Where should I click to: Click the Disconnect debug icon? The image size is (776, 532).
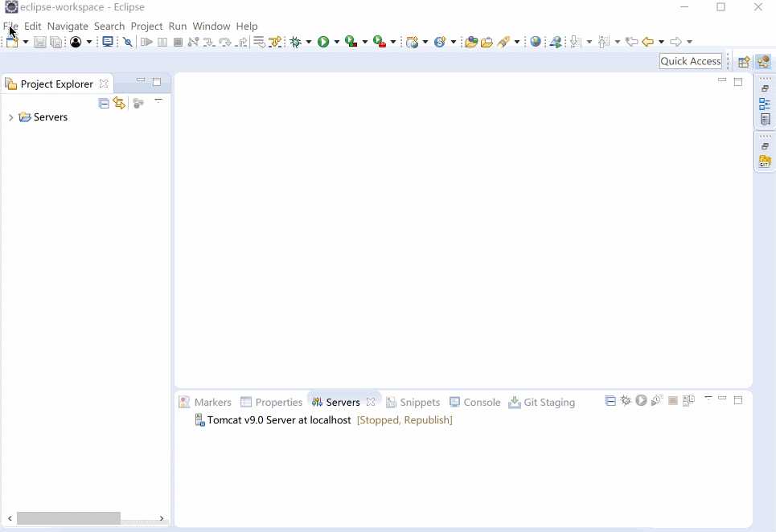pyautogui.click(x=194, y=42)
